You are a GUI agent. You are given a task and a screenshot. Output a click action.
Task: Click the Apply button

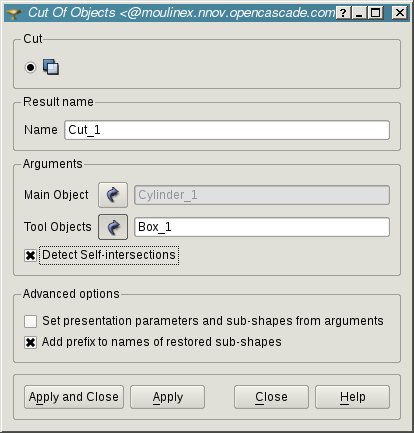pos(167,397)
